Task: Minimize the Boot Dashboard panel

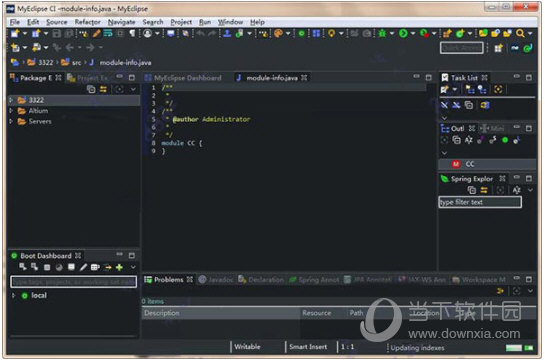Action: [120, 255]
